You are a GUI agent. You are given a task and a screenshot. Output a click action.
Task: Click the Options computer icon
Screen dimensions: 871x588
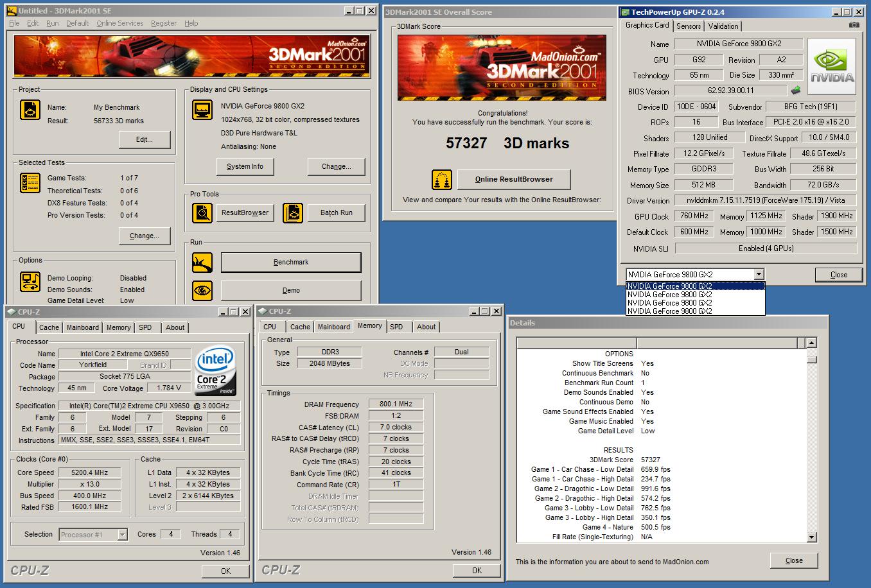tap(30, 281)
